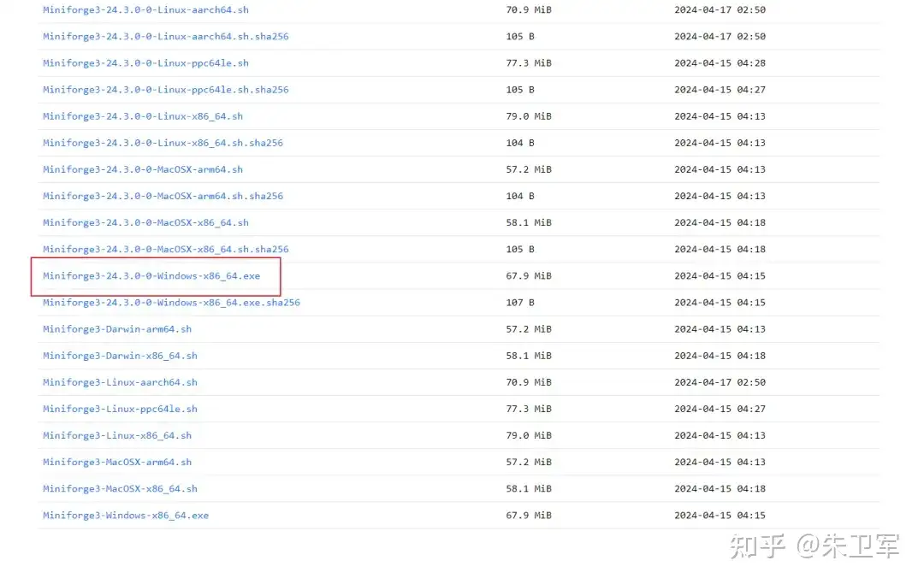Select 104 B size of Linux-x86_64.sh.sha256
Image resolution: width=924 pixels, height=584 pixels.
coord(520,143)
